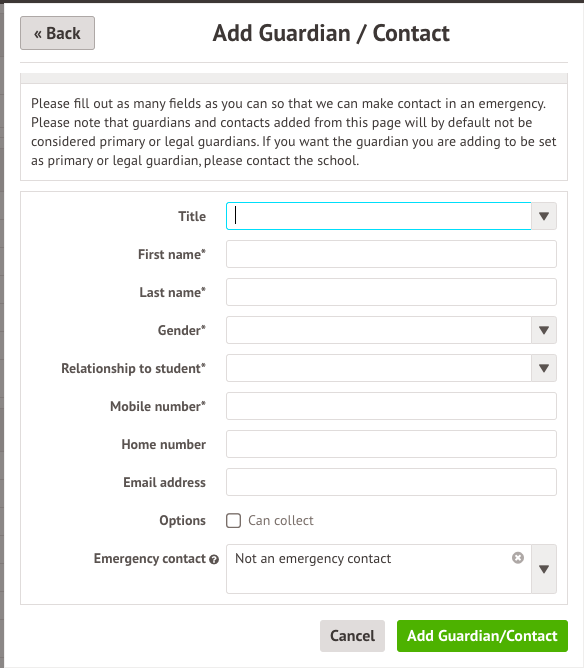Select the Home number input field
Image resolution: width=584 pixels, height=668 pixels.
391,444
